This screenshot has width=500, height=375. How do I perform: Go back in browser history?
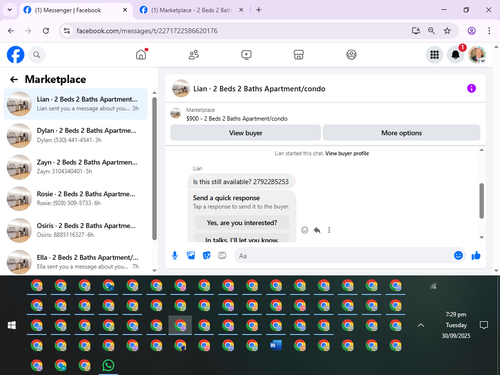click(11, 31)
